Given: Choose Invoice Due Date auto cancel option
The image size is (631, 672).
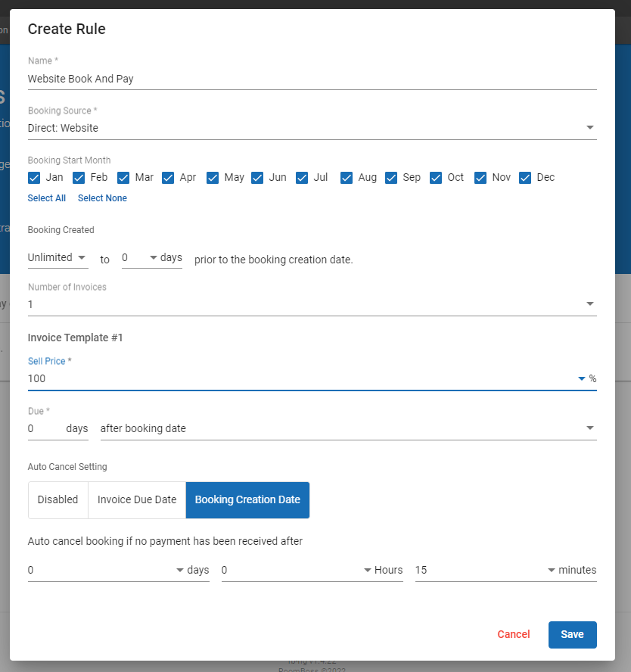Looking at the screenshot, I should click(x=137, y=499).
